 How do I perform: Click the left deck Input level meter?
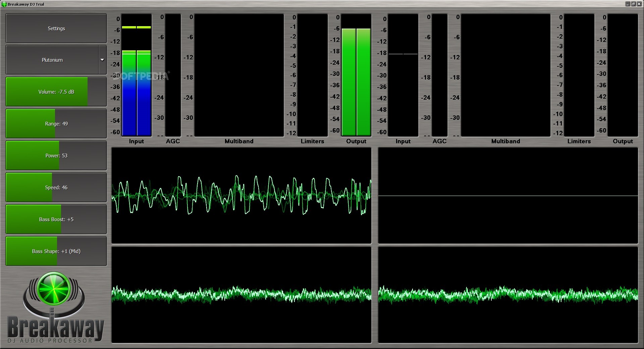136,75
